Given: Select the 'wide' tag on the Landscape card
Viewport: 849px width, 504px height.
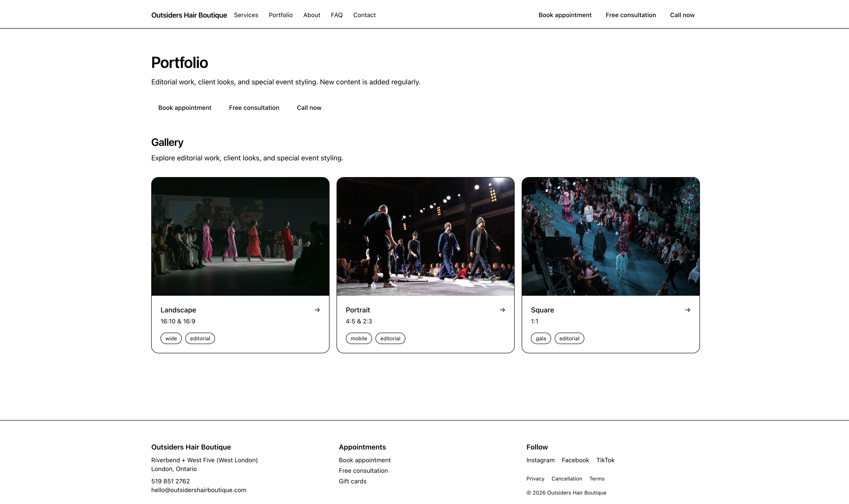Looking at the screenshot, I should (x=171, y=338).
